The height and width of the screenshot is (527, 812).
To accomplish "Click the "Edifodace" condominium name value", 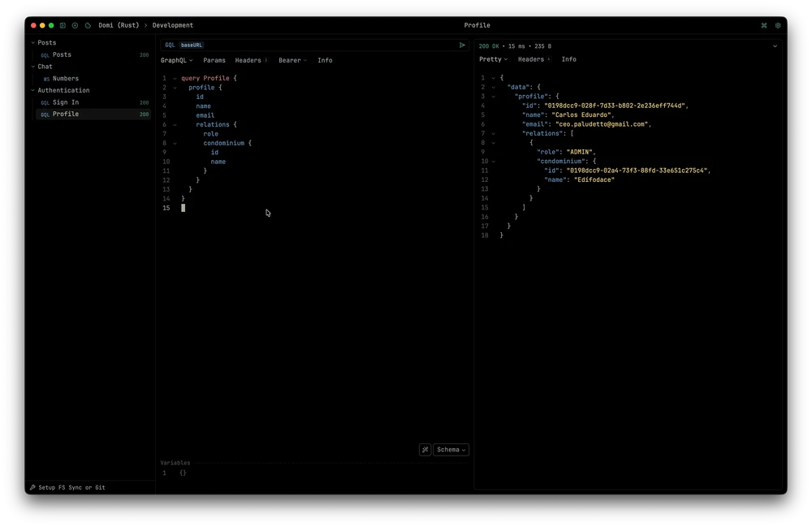I will (594, 179).
